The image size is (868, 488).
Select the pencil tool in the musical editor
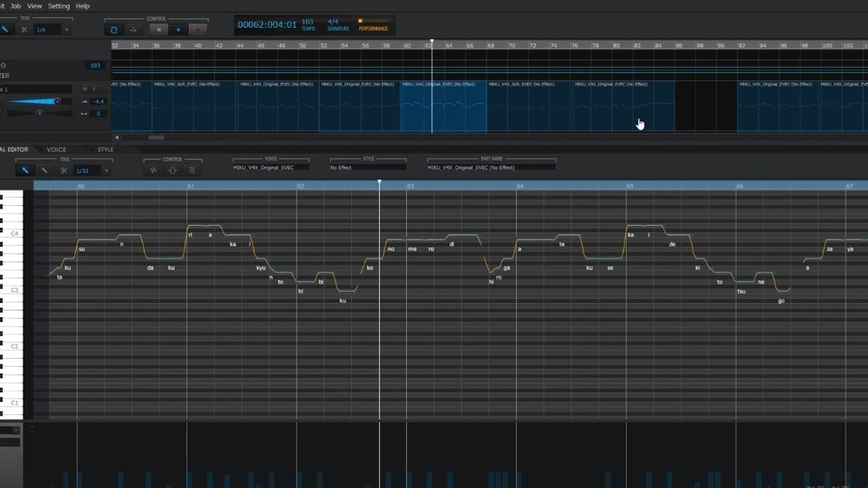coord(25,170)
